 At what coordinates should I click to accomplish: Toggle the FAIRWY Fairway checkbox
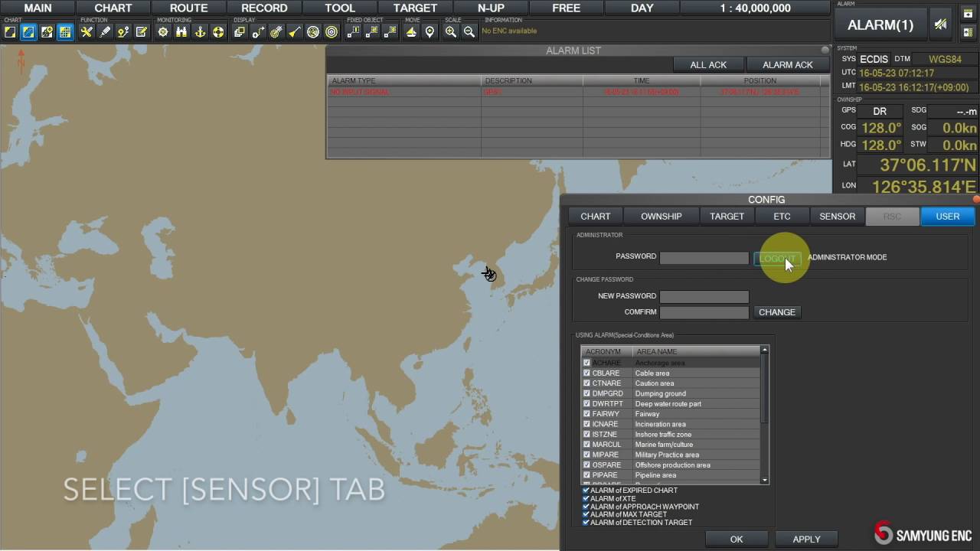pyautogui.click(x=586, y=414)
